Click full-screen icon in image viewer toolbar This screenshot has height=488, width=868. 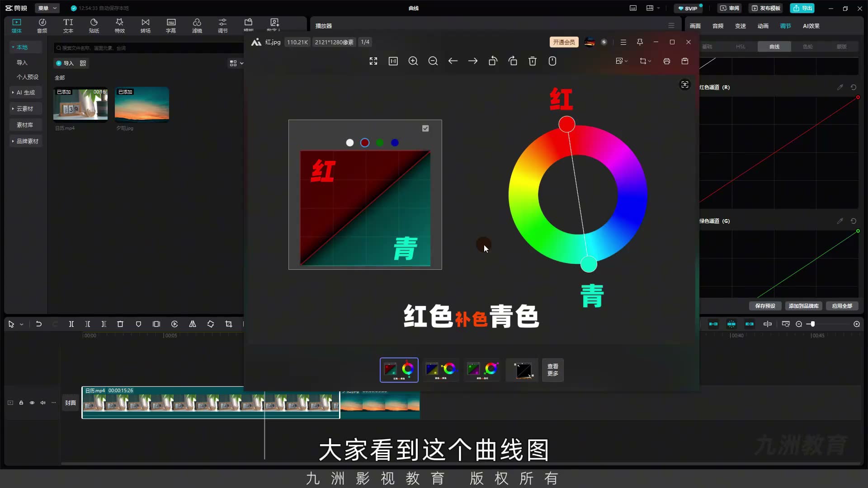[x=373, y=61]
